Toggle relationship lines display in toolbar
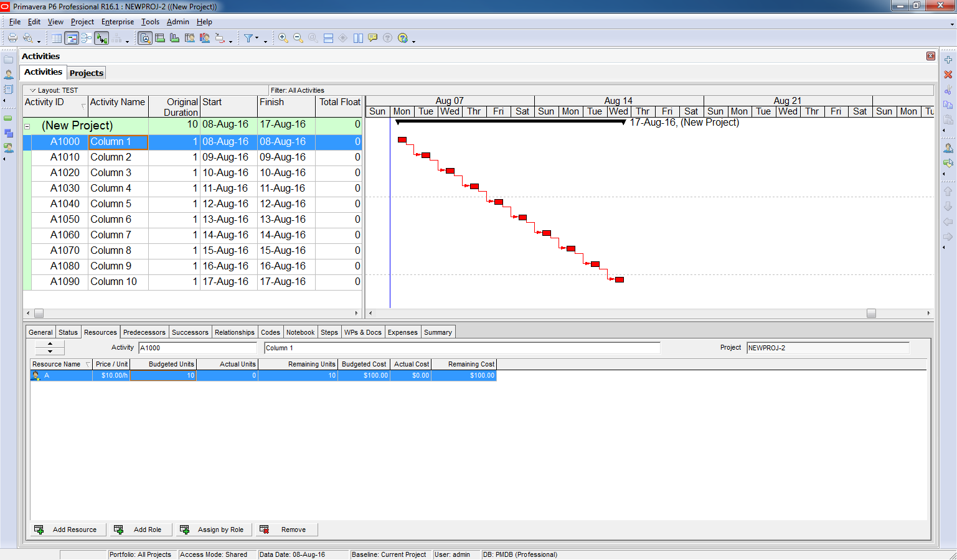 [101, 38]
